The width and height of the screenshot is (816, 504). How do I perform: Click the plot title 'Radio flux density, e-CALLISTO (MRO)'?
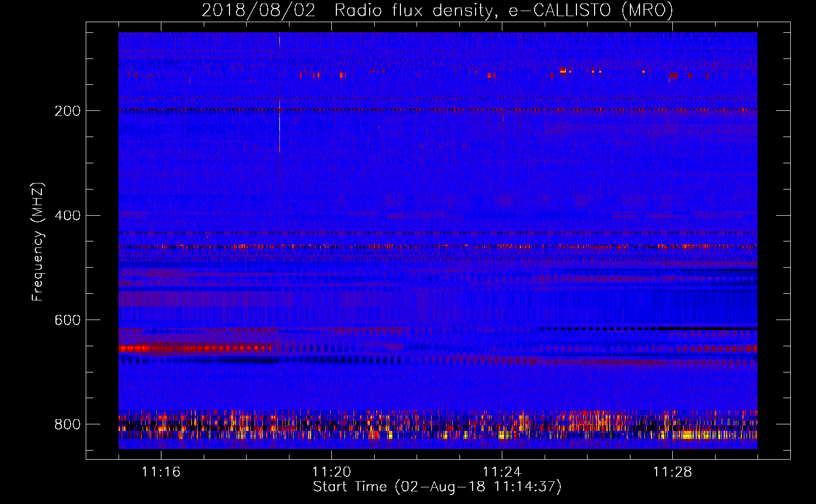tap(504, 11)
